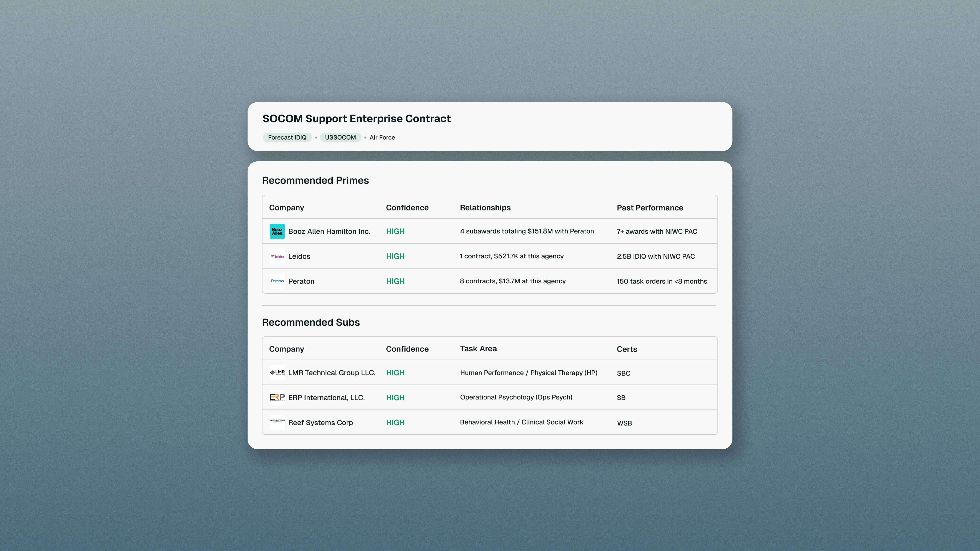Image resolution: width=980 pixels, height=551 pixels.
Task: Click the Past Performance column header
Action: click(x=650, y=208)
